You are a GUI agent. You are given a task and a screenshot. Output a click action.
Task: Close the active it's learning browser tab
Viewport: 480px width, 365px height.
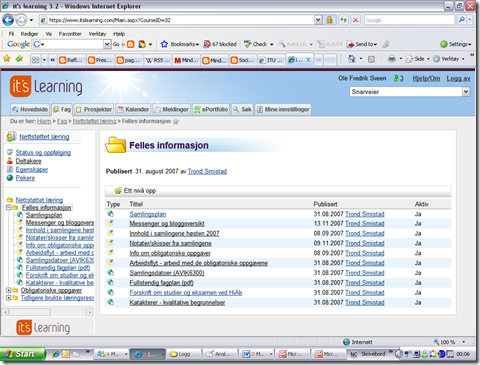click(308, 60)
